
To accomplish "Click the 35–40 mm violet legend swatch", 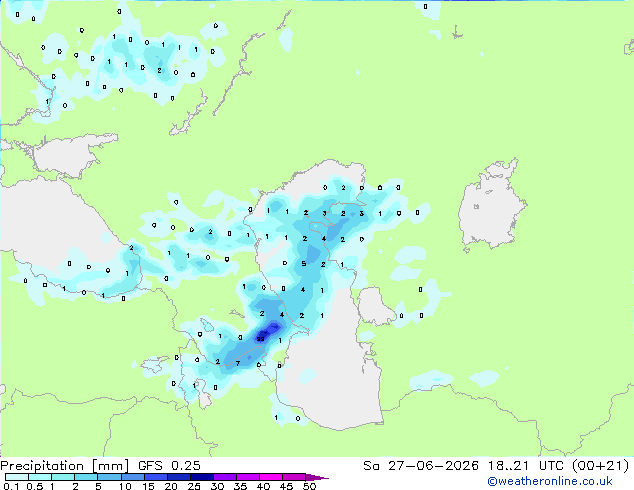I will coord(247,477).
